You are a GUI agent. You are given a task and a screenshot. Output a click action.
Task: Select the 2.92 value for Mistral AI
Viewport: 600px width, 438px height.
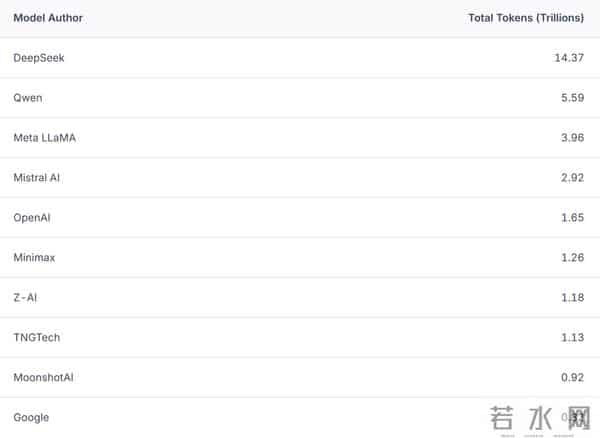coord(572,177)
